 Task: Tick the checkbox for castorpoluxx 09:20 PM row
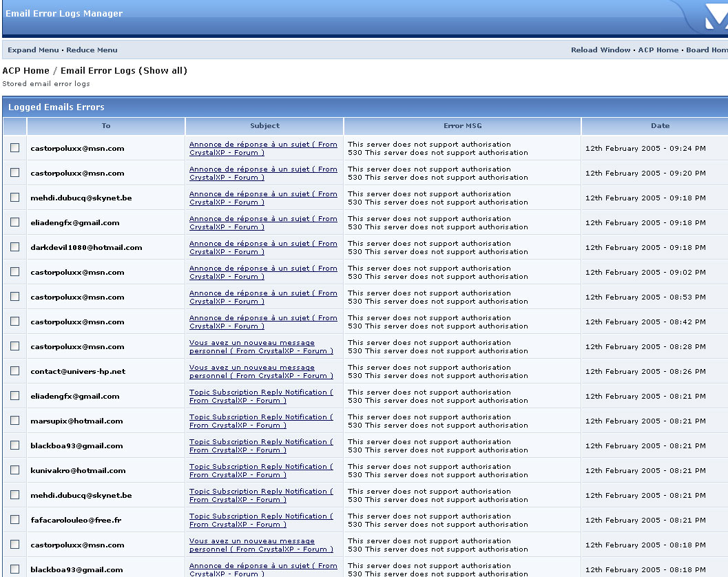(15, 172)
